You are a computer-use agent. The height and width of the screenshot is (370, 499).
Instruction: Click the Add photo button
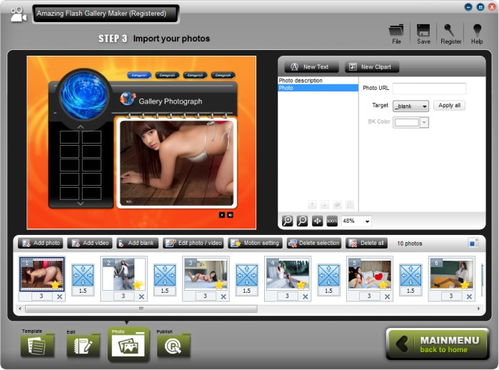41,243
